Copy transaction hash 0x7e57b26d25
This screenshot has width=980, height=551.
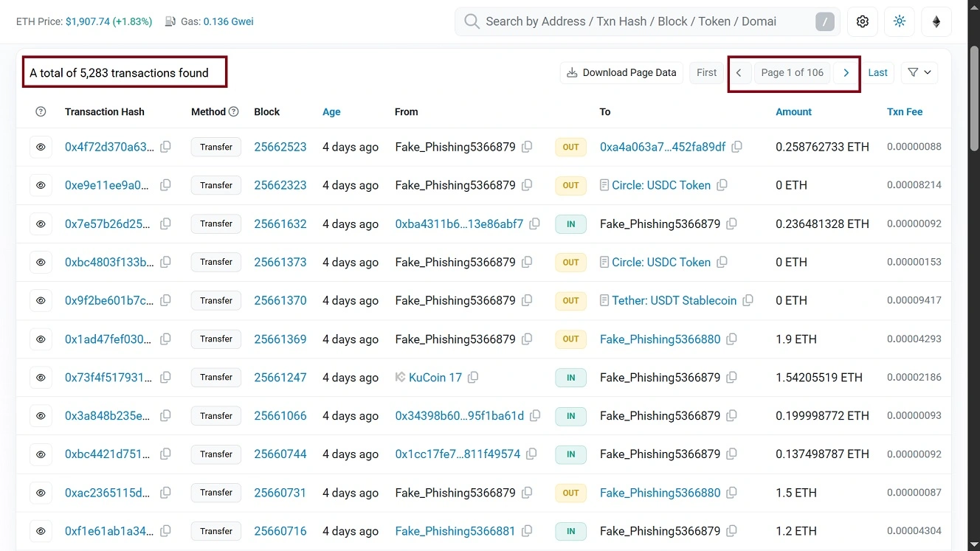tap(165, 223)
